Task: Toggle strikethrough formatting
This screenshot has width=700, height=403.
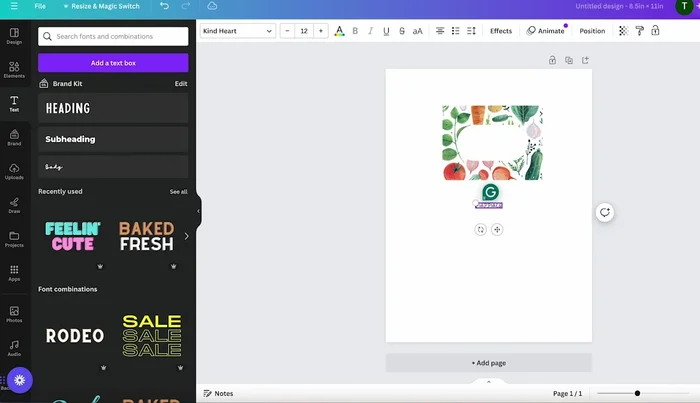Action: pos(402,31)
